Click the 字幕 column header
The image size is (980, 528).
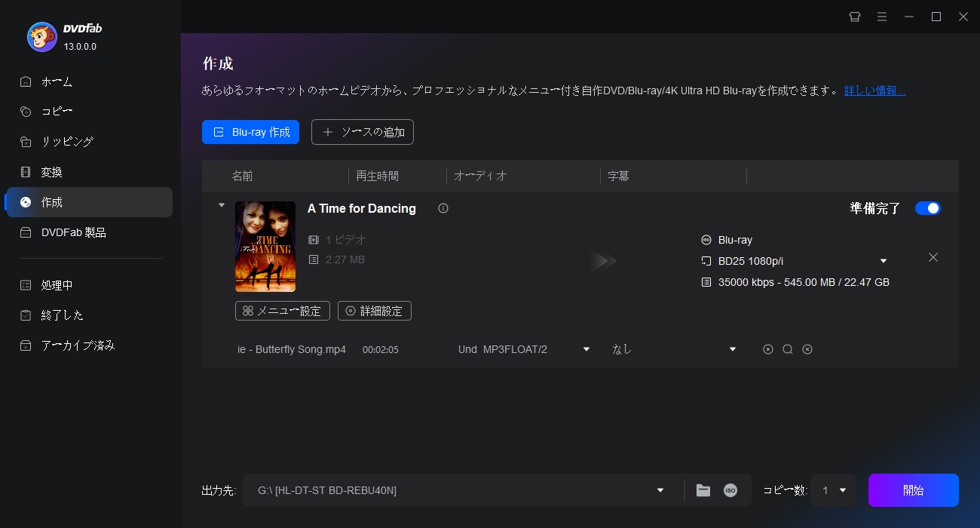[618, 176]
